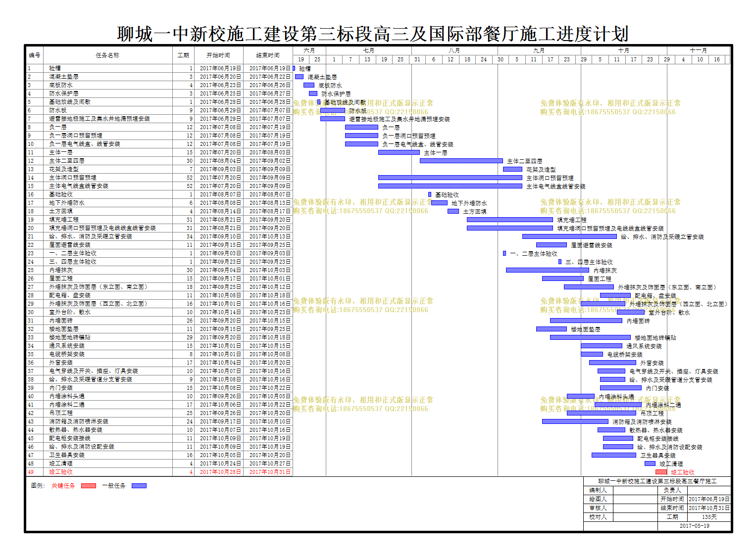Click task name 通风系统安装 in table row 34

pos(67,346)
